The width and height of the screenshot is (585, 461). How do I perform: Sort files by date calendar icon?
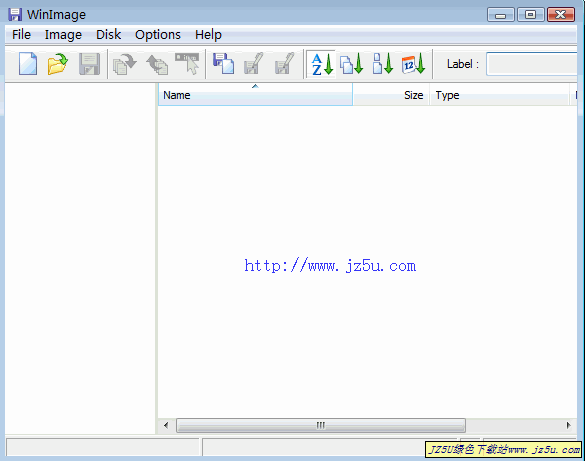(x=413, y=64)
